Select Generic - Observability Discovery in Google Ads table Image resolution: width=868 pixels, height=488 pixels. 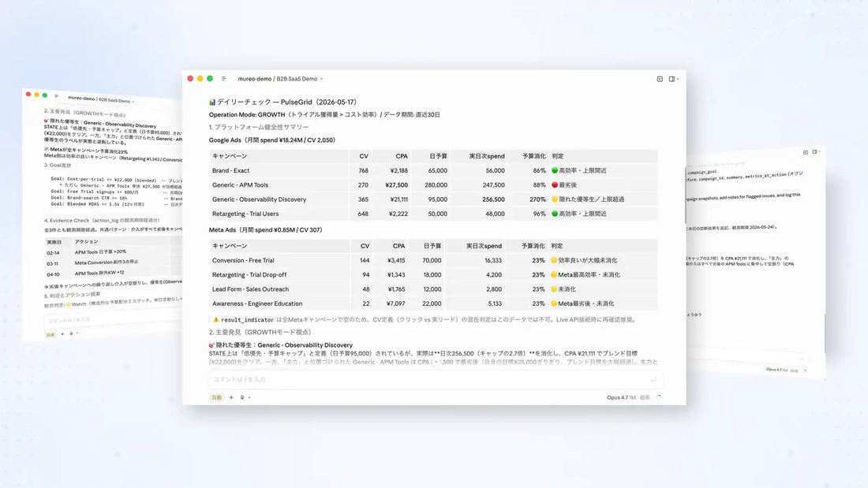coord(259,199)
